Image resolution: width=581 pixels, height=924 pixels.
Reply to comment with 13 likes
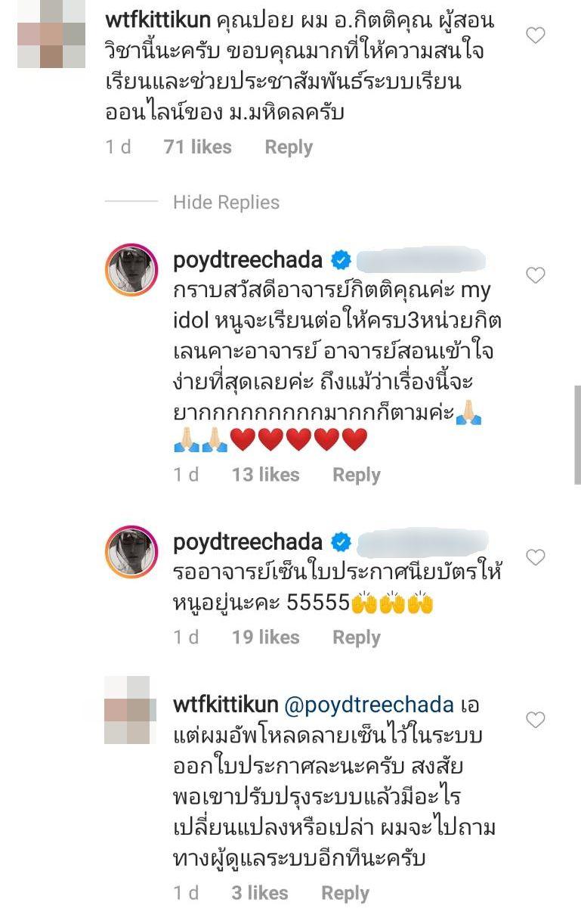coord(357,475)
